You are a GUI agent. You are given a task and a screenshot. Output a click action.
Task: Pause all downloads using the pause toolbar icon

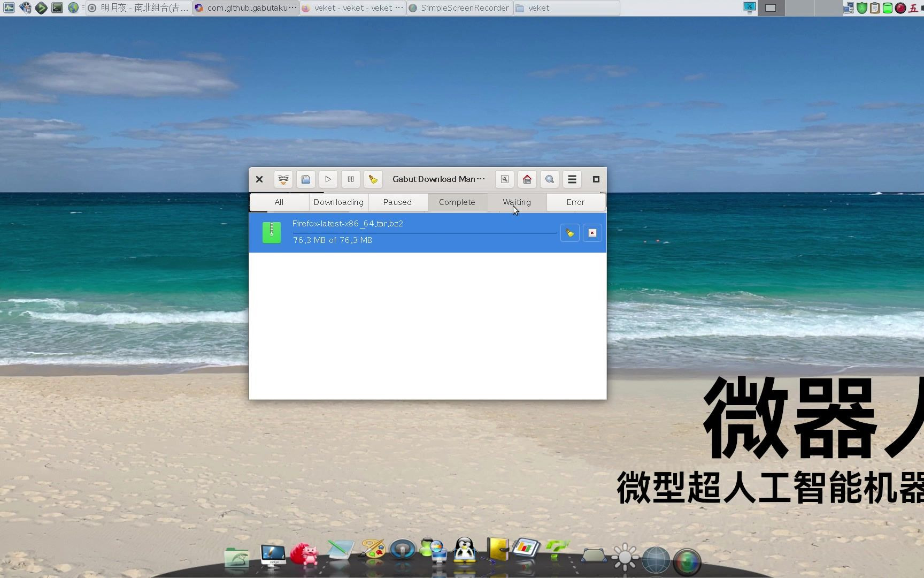click(x=351, y=179)
